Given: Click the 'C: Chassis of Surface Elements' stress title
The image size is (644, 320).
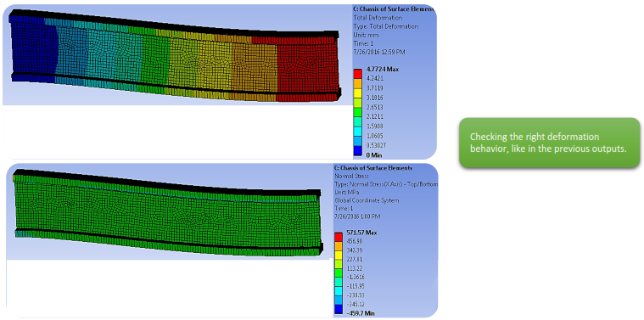Looking at the screenshot, I should [373, 167].
